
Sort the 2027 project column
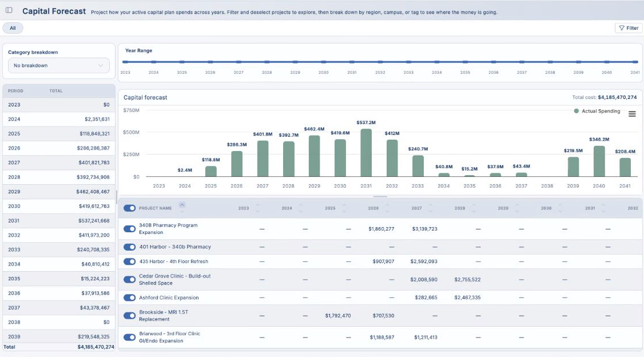(431, 208)
